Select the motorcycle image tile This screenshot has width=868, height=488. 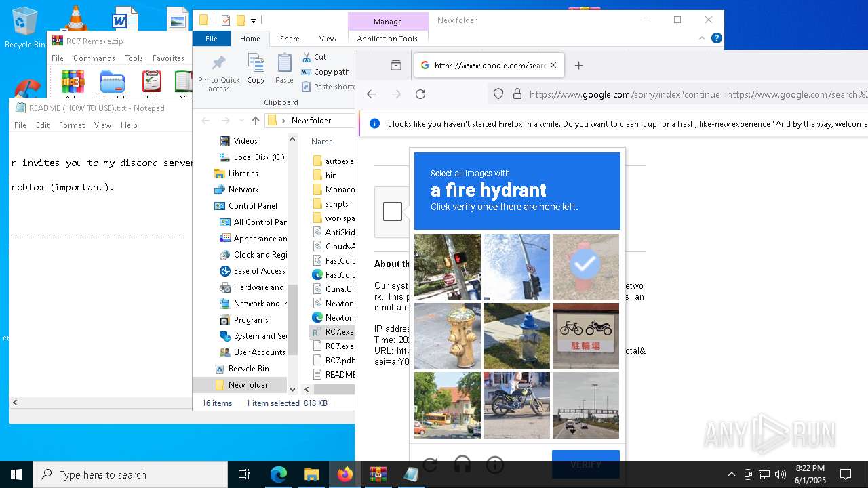pyautogui.click(x=517, y=405)
